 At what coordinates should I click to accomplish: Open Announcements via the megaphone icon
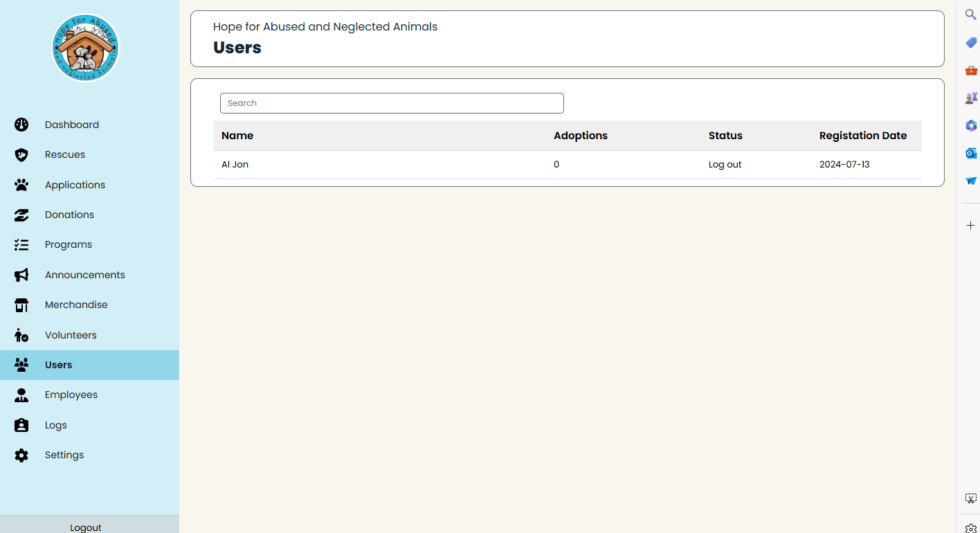(21, 275)
